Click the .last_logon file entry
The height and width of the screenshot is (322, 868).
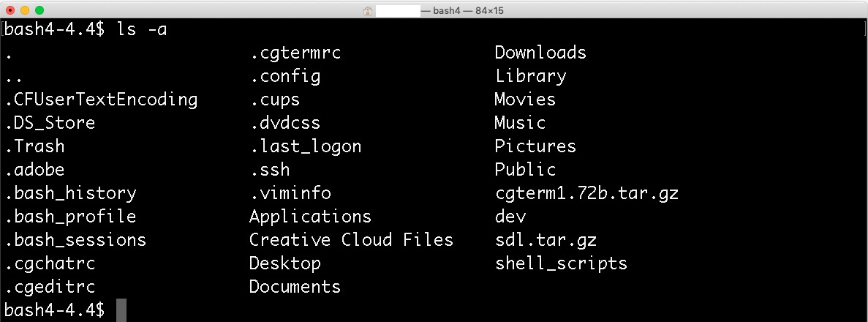coord(306,146)
